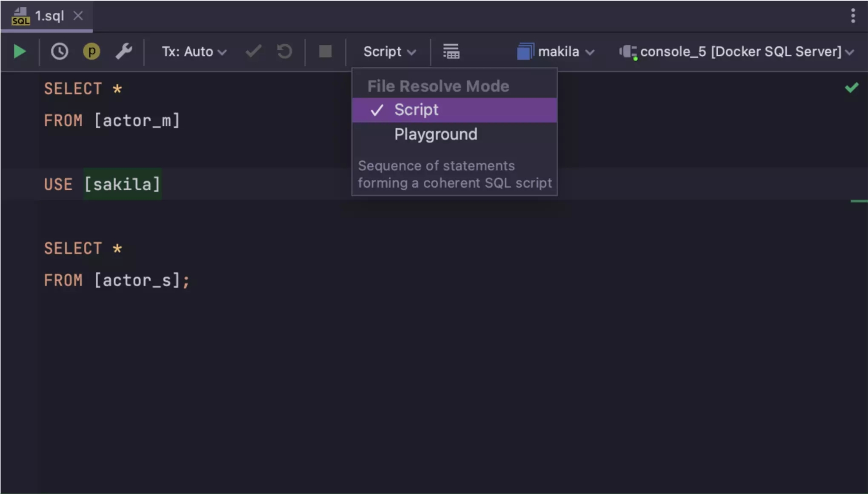Screen dimensions: 868x494
Task: Click the green inspection checkmark in editor
Action: point(851,88)
